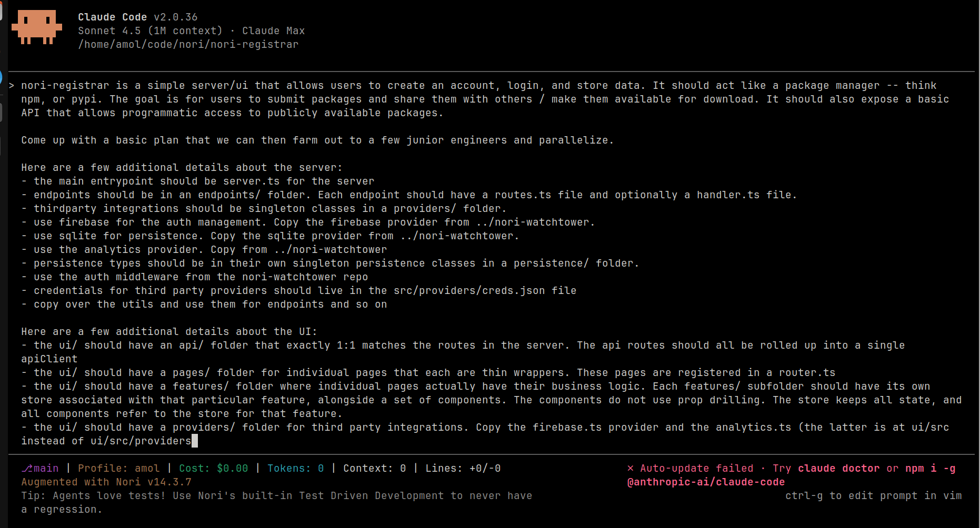Click the Cost: $0.00 status indicator
Image resolution: width=980 pixels, height=528 pixels.
click(x=213, y=469)
